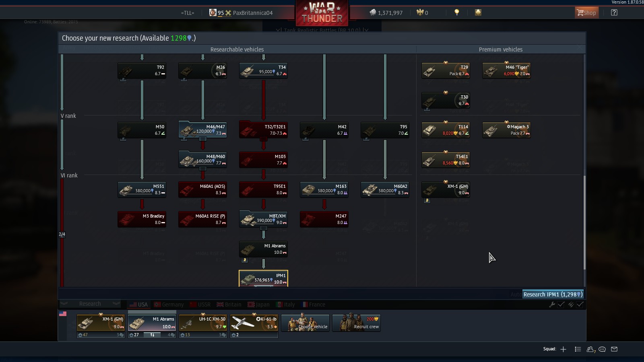Switch to the Japan nation tab

259,304
